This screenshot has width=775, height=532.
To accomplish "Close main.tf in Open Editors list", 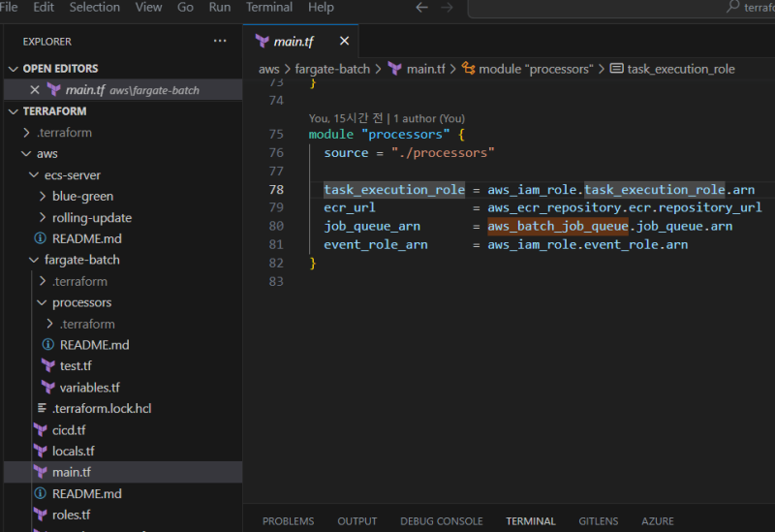I will pos(35,90).
